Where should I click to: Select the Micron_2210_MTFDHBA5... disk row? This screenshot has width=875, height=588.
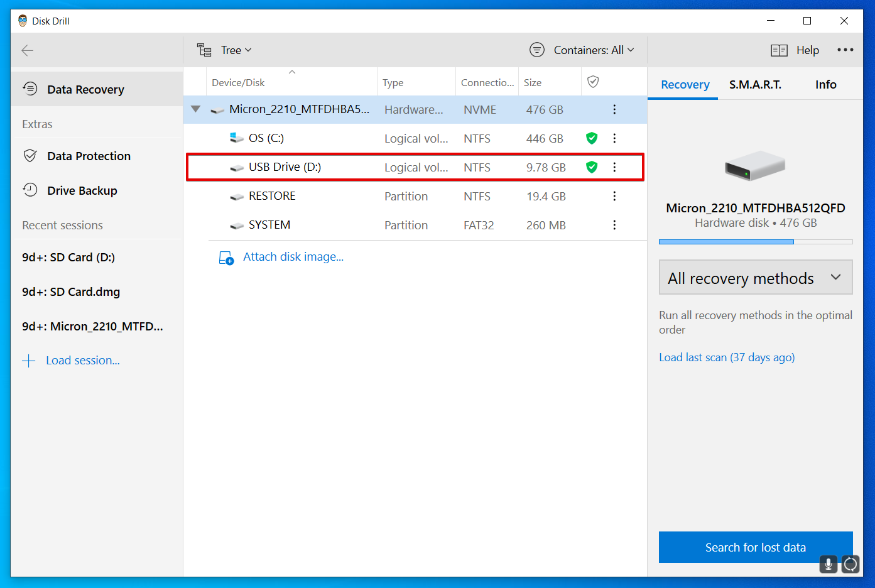[x=415, y=109]
